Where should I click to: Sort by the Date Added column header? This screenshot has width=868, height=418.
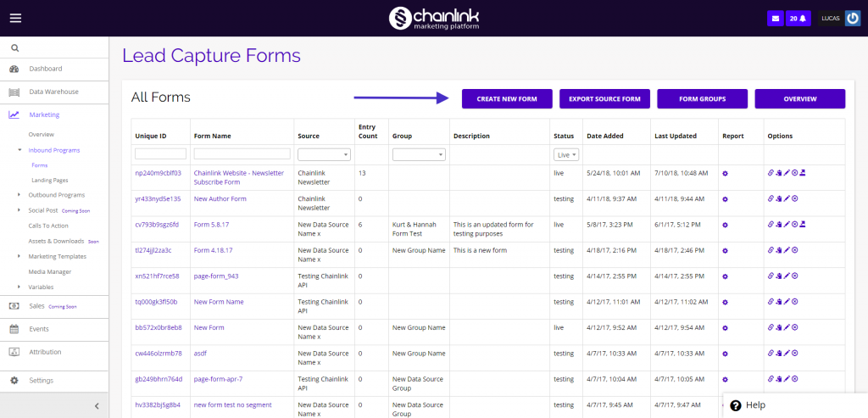pyautogui.click(x=605, y=137)
